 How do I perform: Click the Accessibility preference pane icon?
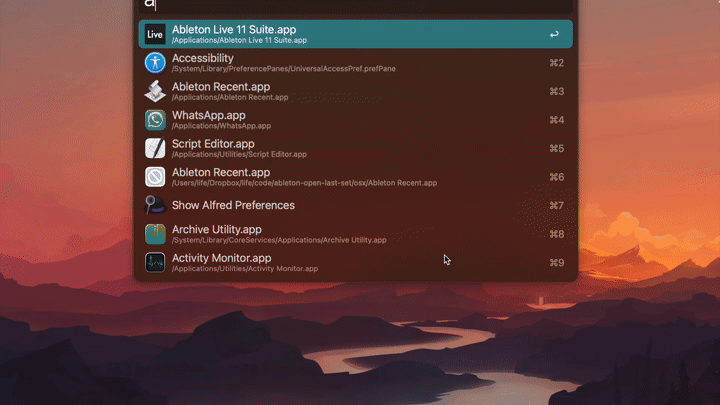click(155, 62)
